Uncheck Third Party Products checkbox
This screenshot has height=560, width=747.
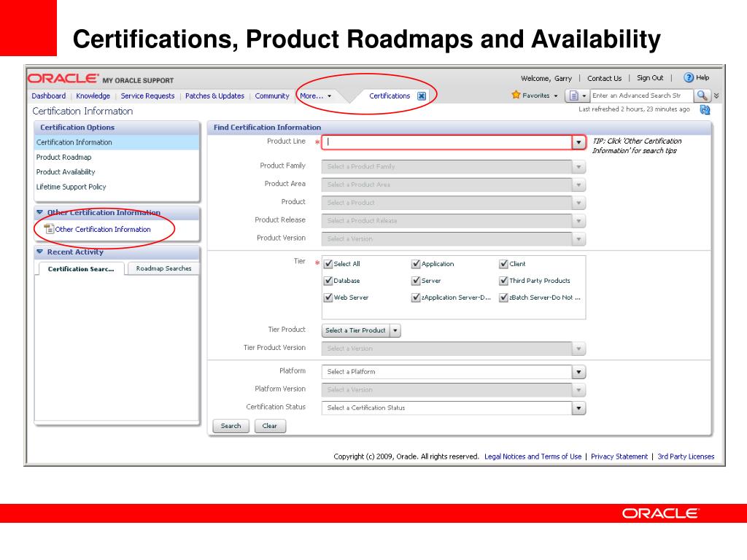(503, 281)
